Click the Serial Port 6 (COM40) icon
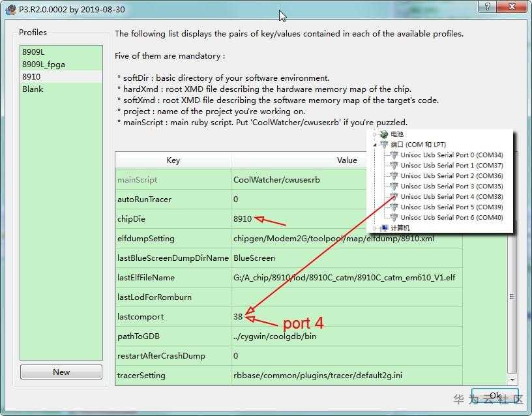 [x=394, y=218]
